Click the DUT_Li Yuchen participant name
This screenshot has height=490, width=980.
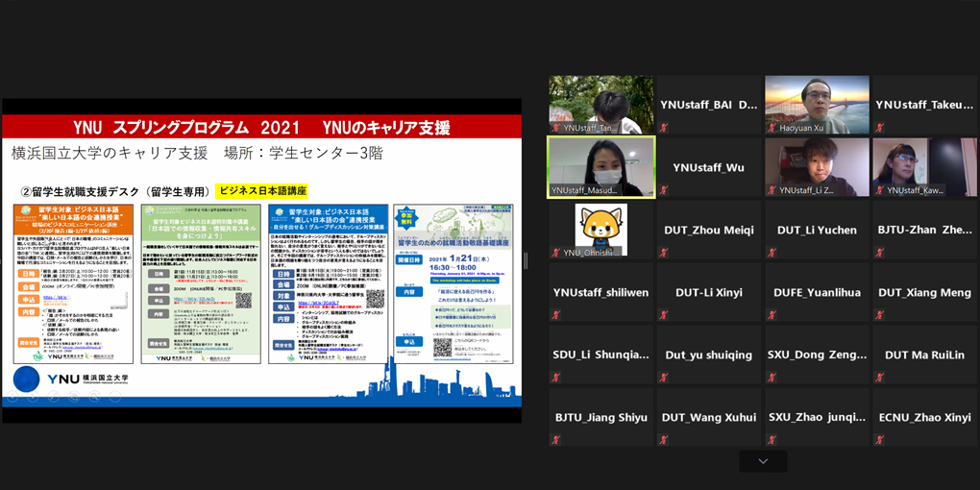point(818,230)
